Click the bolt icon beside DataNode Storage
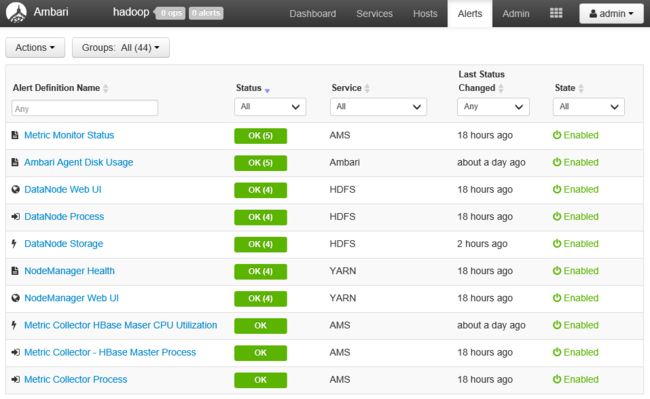The width and height of the screenshot is (650, 399). coord(14,244)
